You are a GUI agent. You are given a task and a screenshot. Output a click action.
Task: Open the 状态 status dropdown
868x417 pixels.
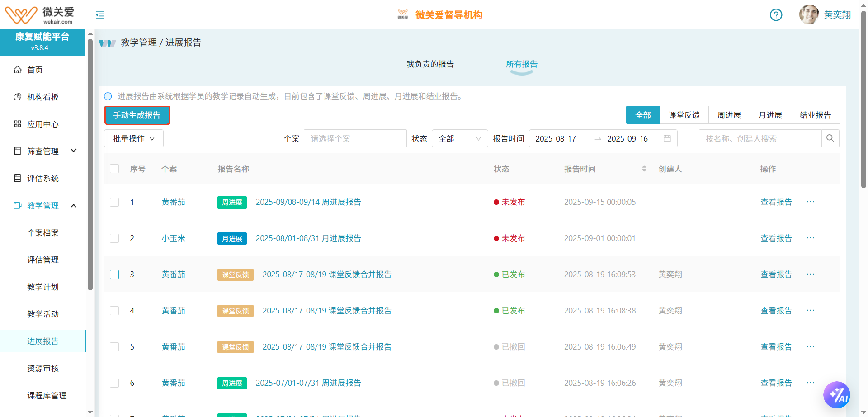click(459, 138)
